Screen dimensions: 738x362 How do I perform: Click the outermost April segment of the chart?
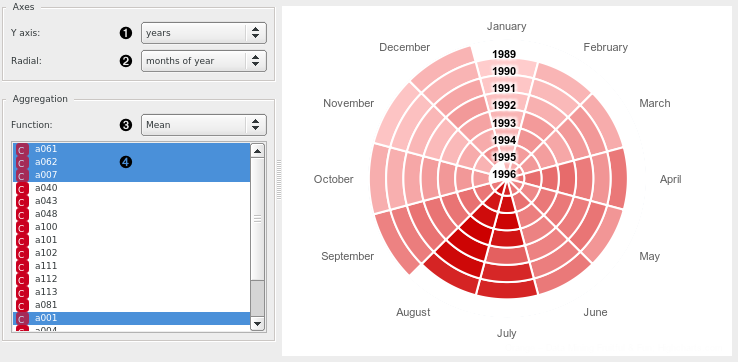(618, 178)
